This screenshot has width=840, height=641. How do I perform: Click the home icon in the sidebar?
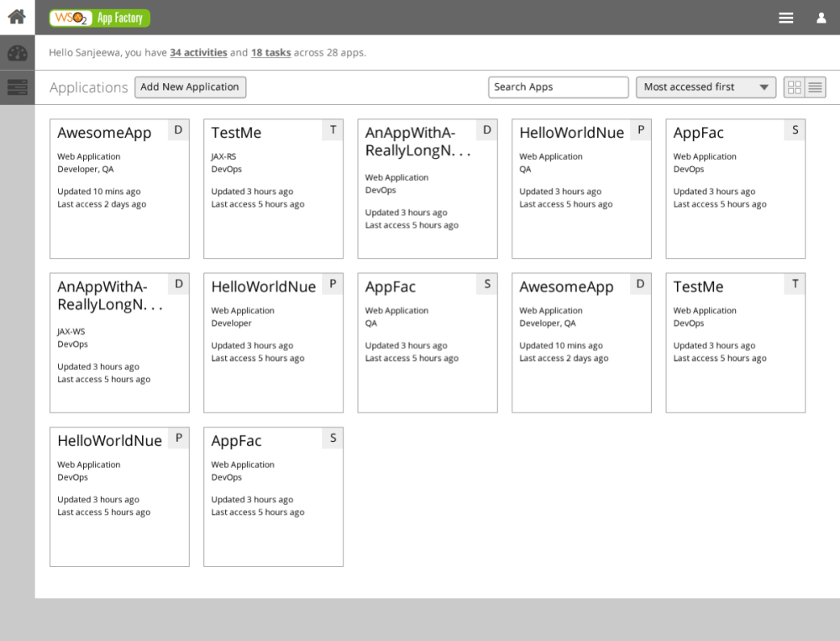(17, 17)
